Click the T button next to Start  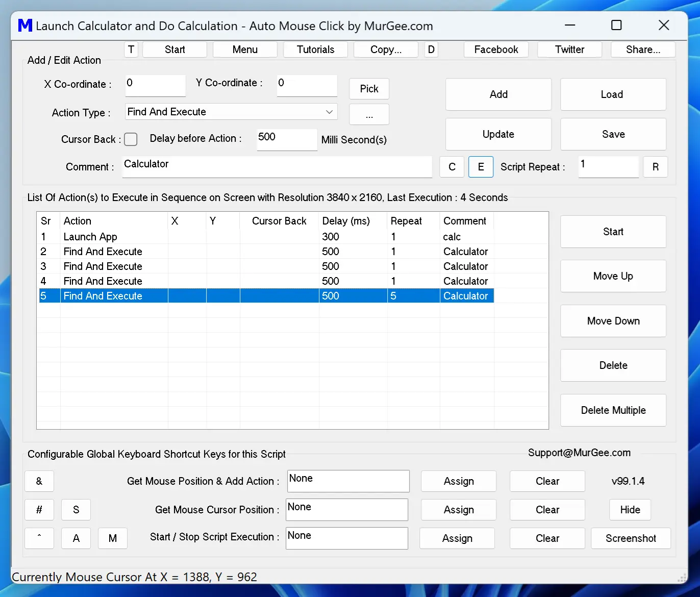pyautogui.click(x=131, y=49)
